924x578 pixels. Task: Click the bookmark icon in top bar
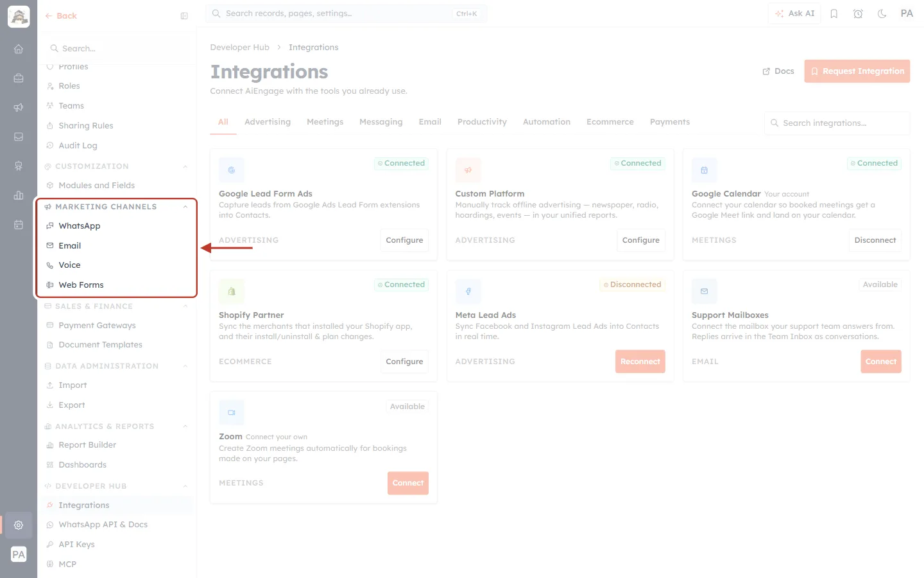pyautogui.click(x=834, y=13)
